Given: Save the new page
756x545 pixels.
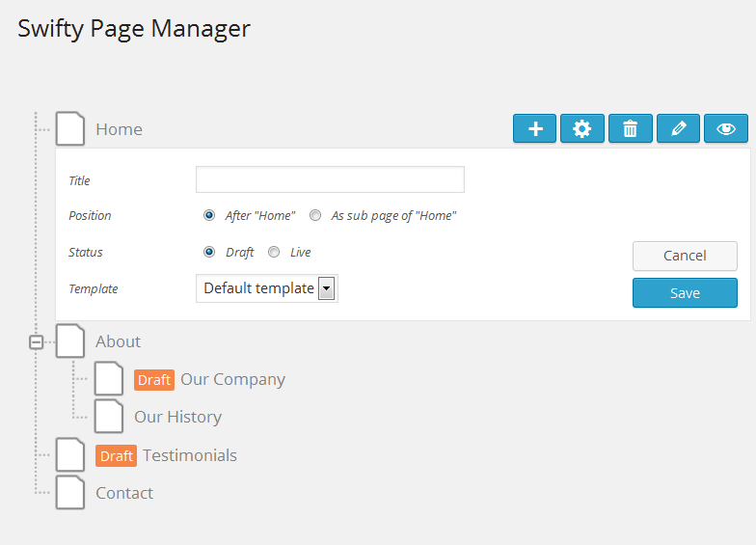Looking at the screenshot, I should point(685,293).
